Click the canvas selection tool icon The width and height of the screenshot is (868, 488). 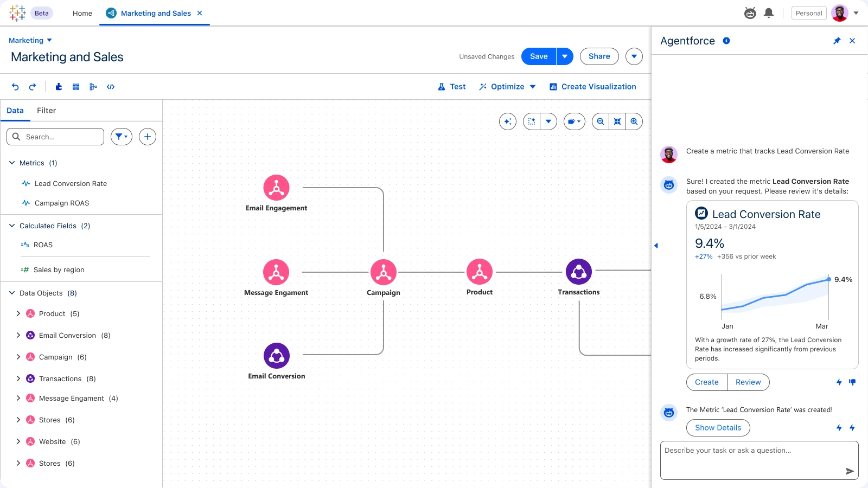(532, 121)
